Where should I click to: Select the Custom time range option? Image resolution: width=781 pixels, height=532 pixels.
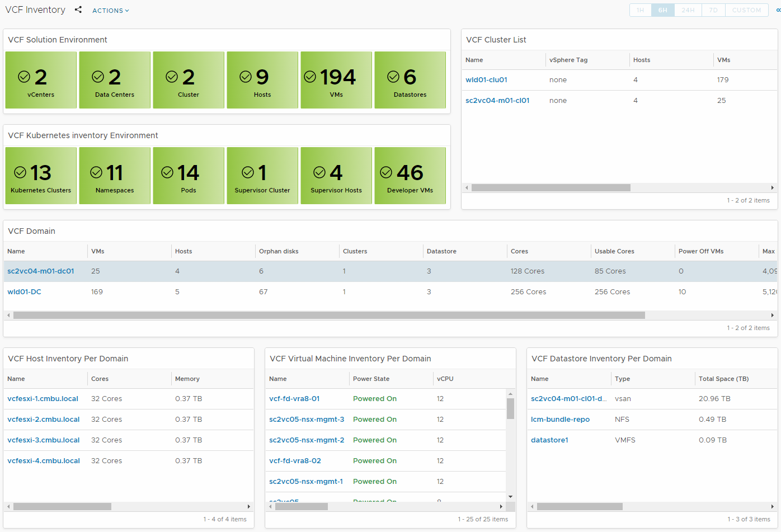(746, 10)
